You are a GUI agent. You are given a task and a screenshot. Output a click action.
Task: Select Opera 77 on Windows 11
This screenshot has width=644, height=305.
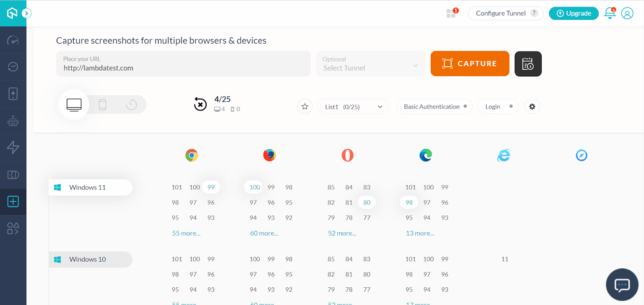tap(367, 218)
